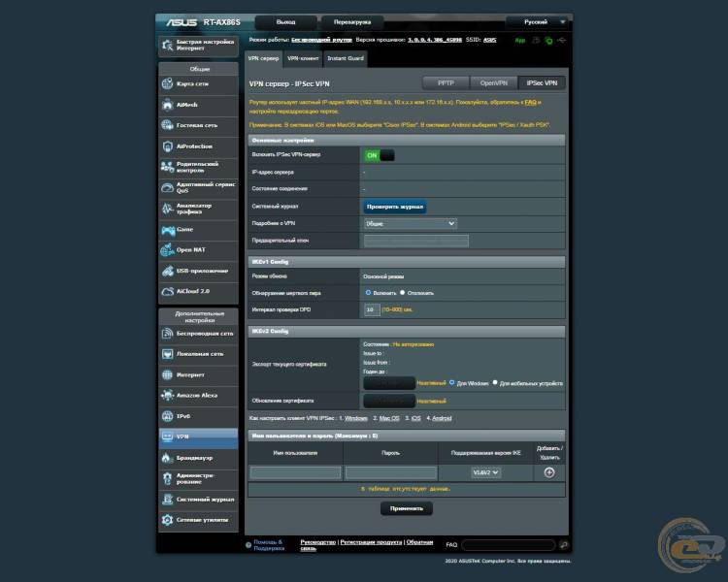
Task: Open Wireless network (Беспроводная сеть) icon
Action: point(167,334)
